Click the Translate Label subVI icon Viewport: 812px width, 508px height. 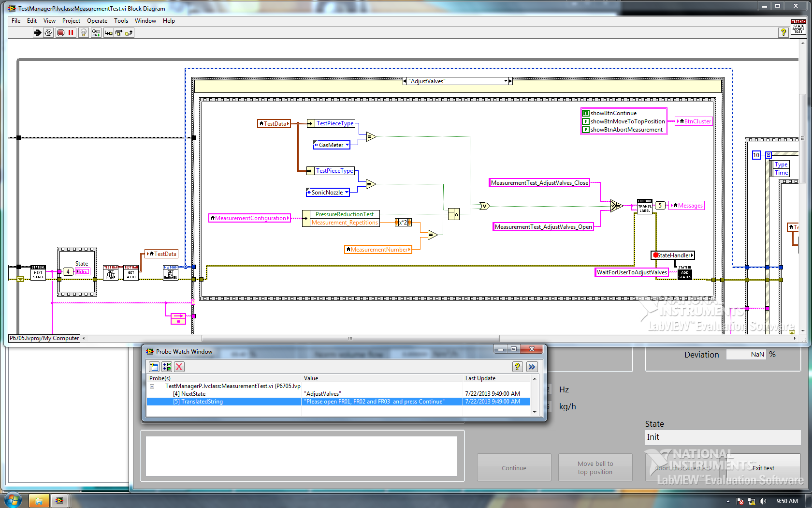click(645, 206)
